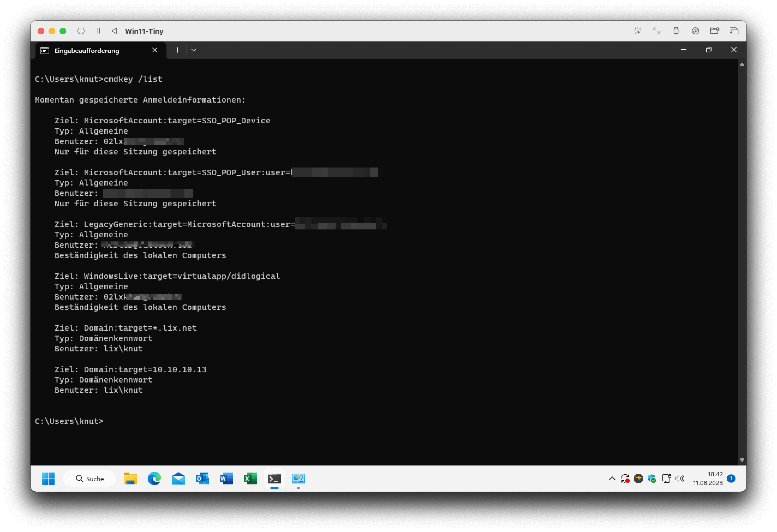Click 'Momentan gespeicherte Anmeldeinformationen:' line
777x532 pixels.
[x=140, y=100]
